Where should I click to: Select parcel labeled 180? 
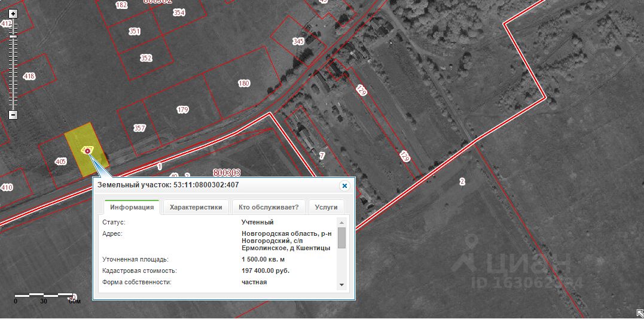(x=244, y=83)
